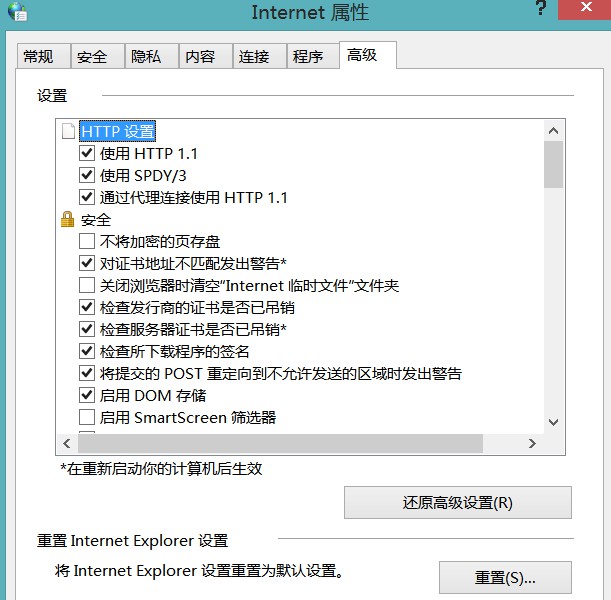Close the Internet 属性 dialog

tap(585, 9)
